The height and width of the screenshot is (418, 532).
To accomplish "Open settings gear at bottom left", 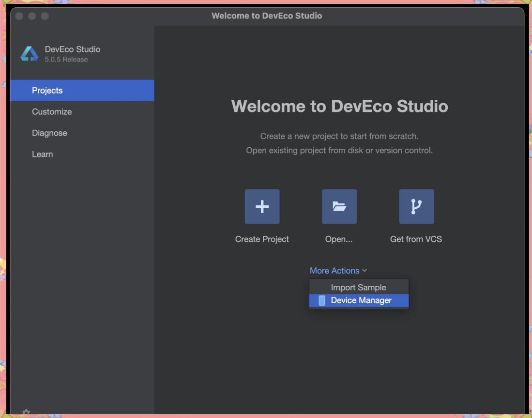I will pyautogui.click(x=26, y=413).
